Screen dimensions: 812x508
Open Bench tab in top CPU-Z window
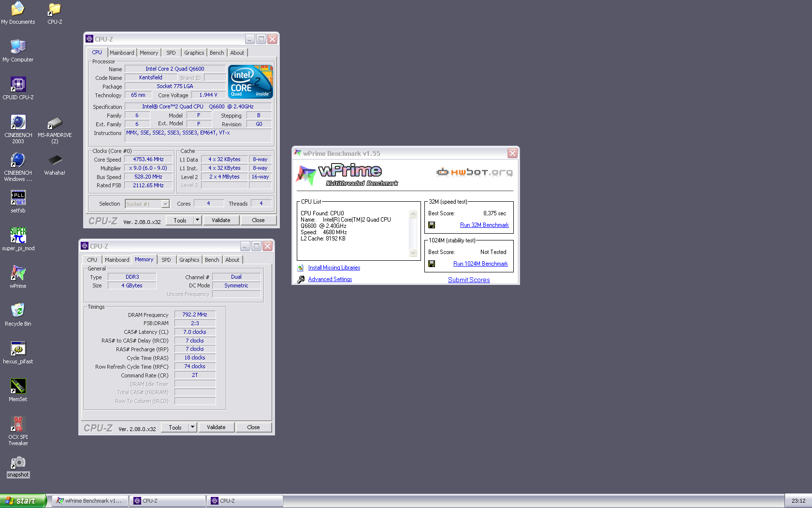(x=217, y=53)
